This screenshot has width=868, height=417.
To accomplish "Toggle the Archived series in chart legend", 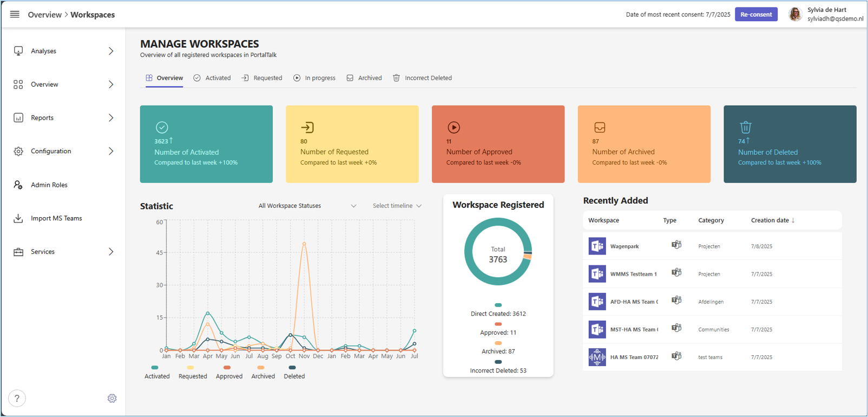I will pos(262,373).
